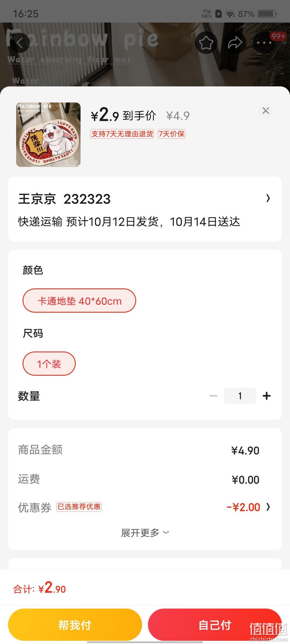Open the bath mat product thumbnail
Image resolution: width=290 pixels, height=644 pixels.
[48, 135]
